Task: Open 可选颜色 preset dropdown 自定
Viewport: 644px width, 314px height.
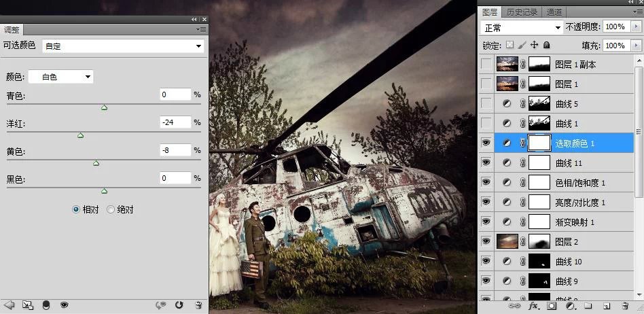Action: [123, 46]
